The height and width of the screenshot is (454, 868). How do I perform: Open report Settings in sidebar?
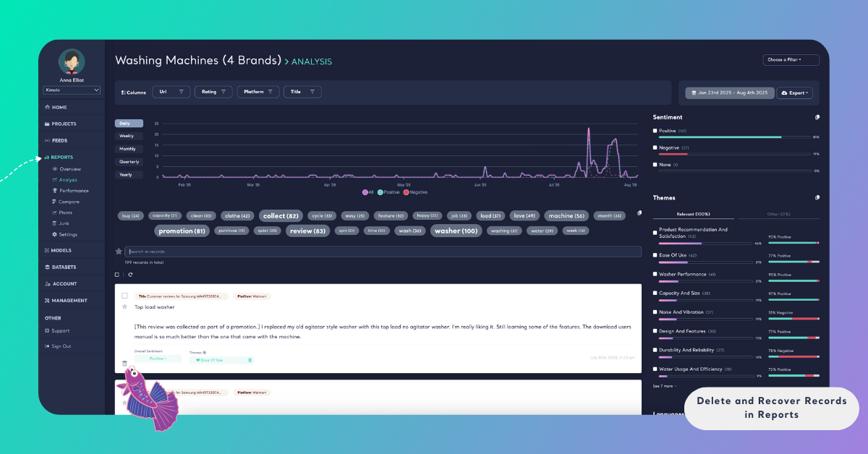pyautogui.click(x=64, y=234)
